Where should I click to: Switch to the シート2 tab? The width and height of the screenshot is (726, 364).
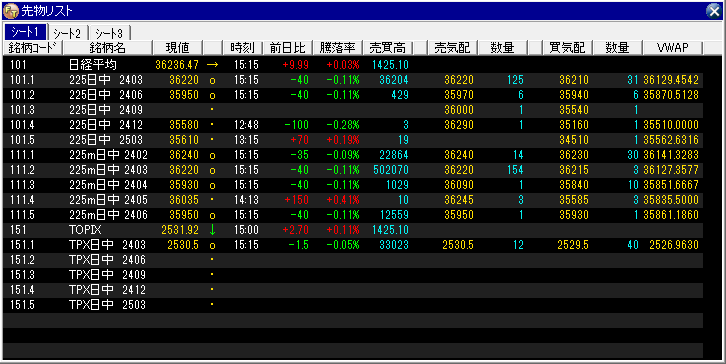[x=67, y=33]
